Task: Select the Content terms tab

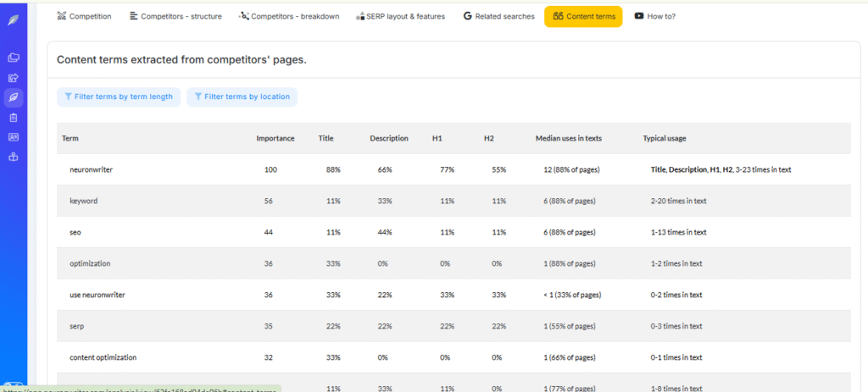Action: [x=583, y=17]
